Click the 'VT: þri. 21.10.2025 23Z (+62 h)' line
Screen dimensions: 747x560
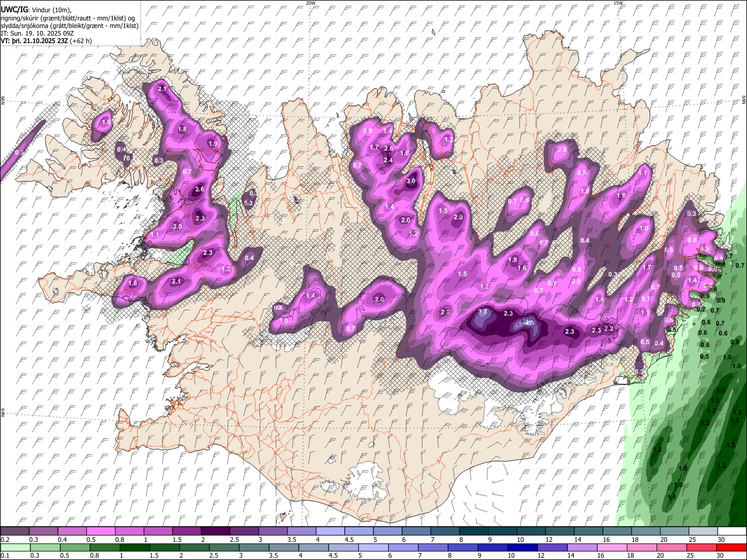pos(46,41)
